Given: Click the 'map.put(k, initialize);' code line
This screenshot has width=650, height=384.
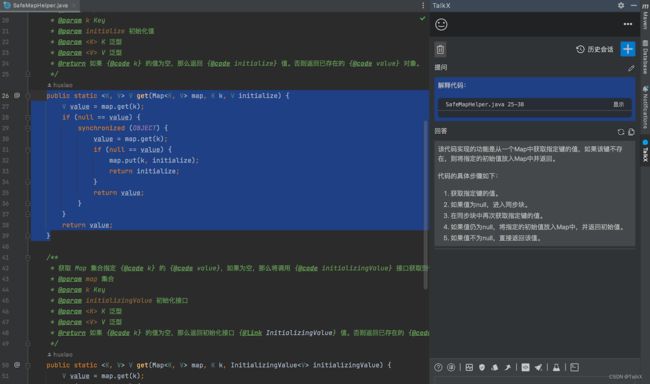Looking at the screenshot, I should coord(154,160).
